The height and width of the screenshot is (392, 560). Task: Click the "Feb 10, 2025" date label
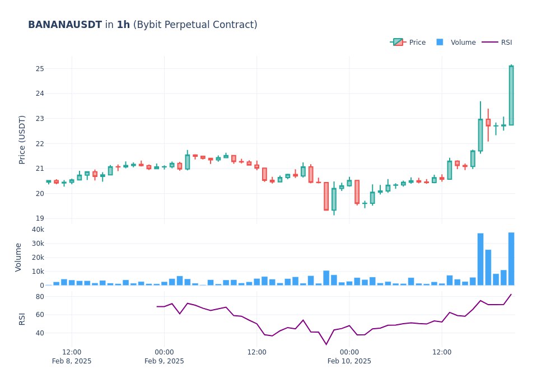[x=349, y=361]
